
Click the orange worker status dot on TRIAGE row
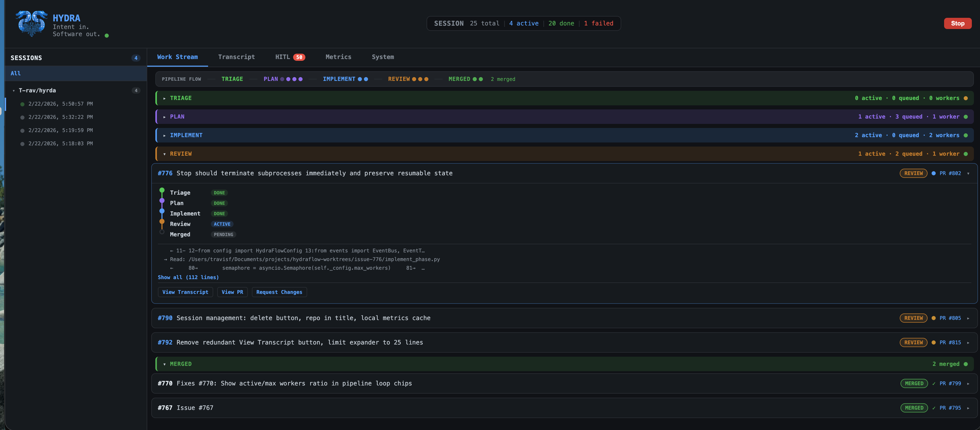[x=965, y=98]
